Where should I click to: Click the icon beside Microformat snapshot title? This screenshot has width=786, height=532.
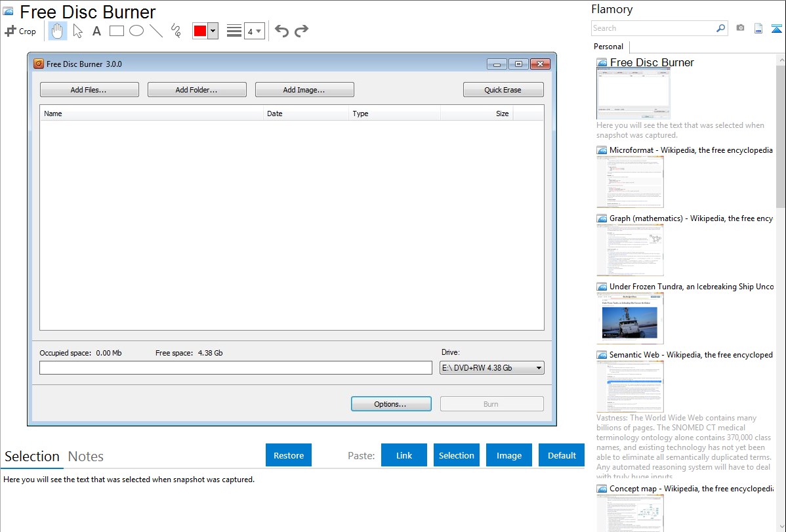[x=602, y=150]
